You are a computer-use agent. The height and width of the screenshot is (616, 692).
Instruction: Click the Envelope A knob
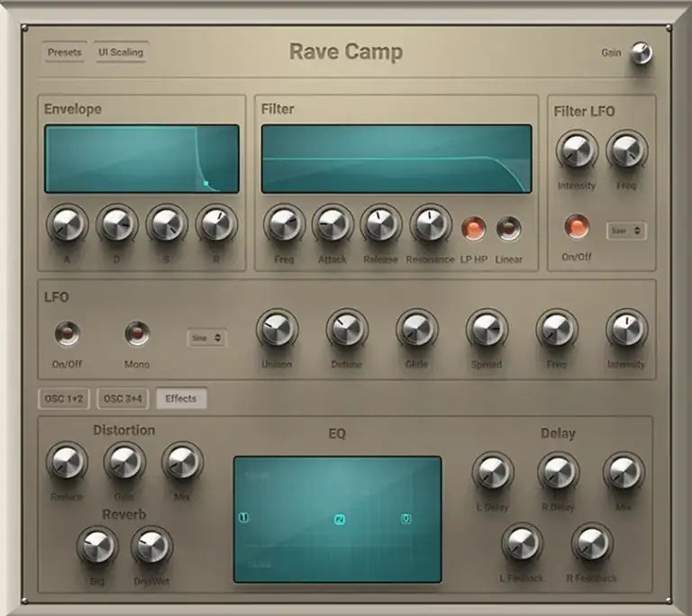[67, 223]
